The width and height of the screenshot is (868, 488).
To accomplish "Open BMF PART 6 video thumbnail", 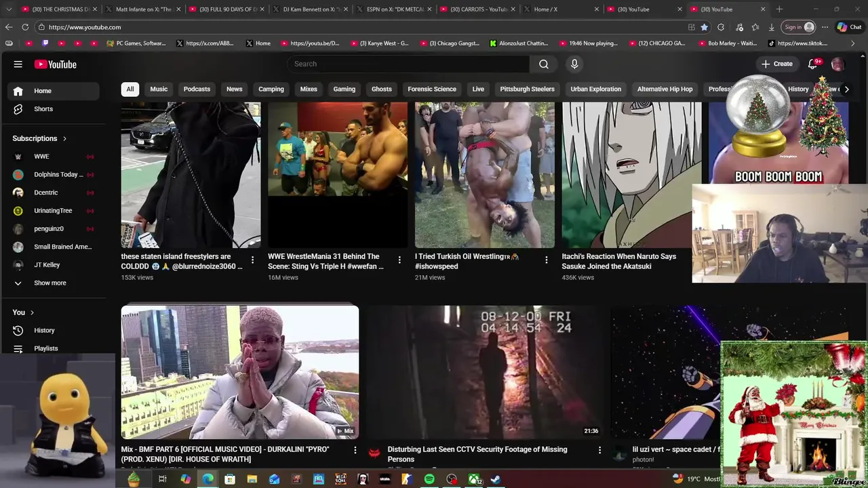I will pyautogui.click(x=240, y=372).
